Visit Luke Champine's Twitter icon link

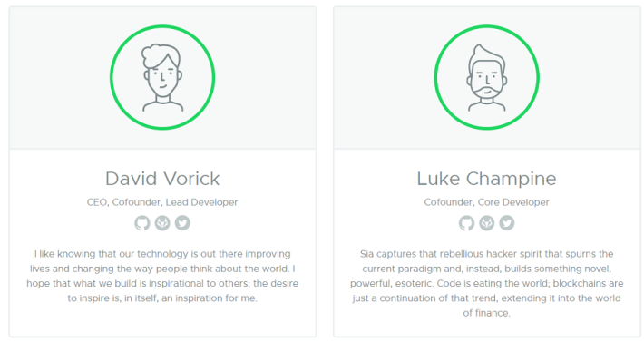pos(507,223)
